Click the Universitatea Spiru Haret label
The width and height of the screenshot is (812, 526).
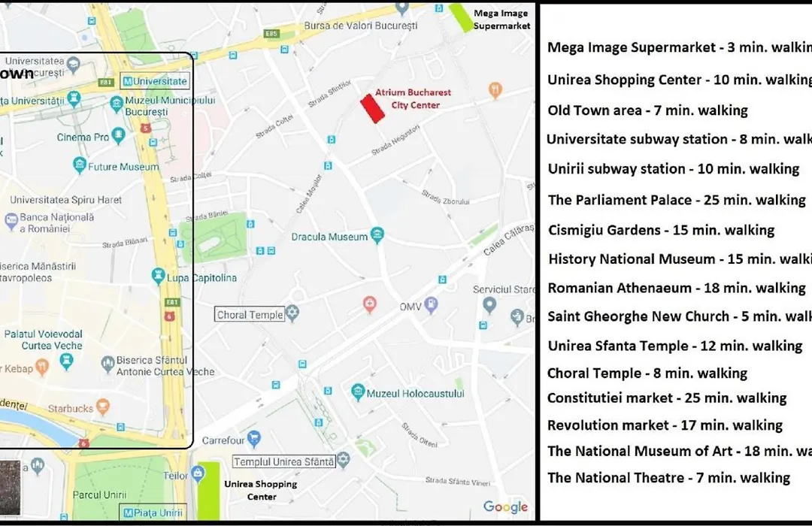click(x=65, y=199)
